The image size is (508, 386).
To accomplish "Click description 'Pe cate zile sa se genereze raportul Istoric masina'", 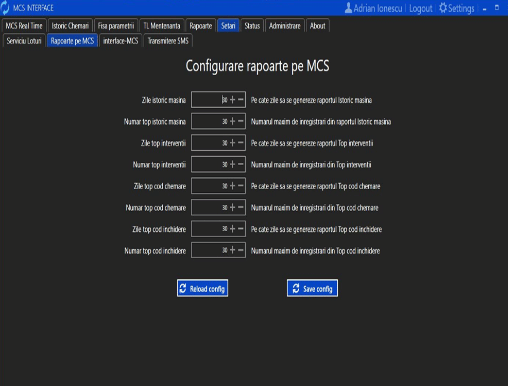I will click(x=311, y=100).
